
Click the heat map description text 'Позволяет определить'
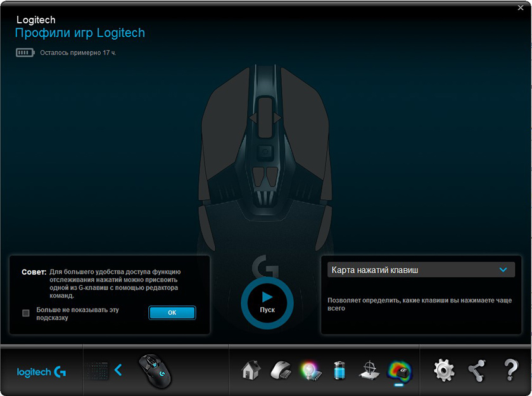tap(419, 304)
